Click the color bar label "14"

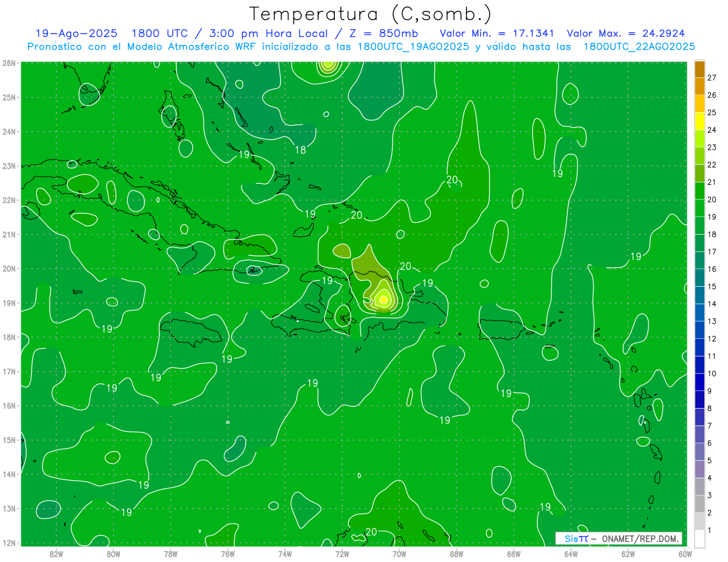click(712, 304)
